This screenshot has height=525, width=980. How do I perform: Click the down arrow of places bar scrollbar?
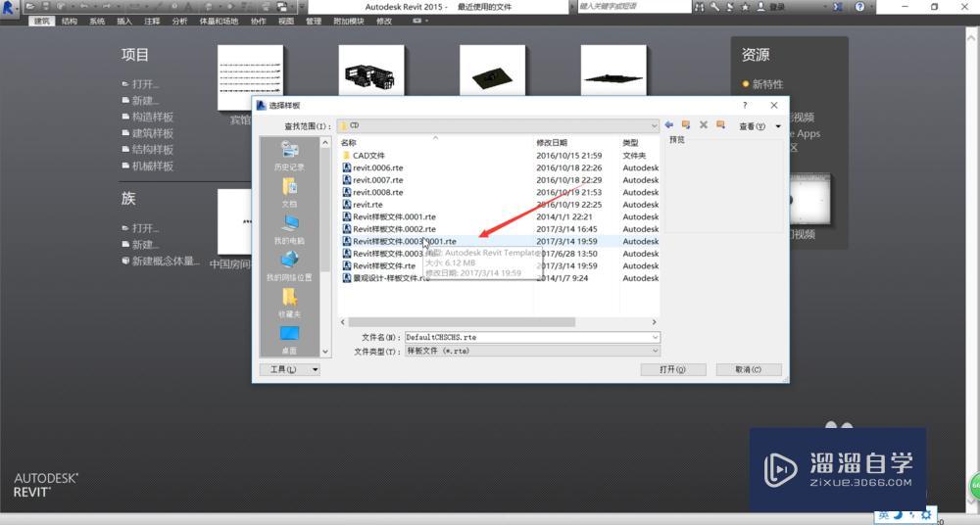(x=325, y=352)
